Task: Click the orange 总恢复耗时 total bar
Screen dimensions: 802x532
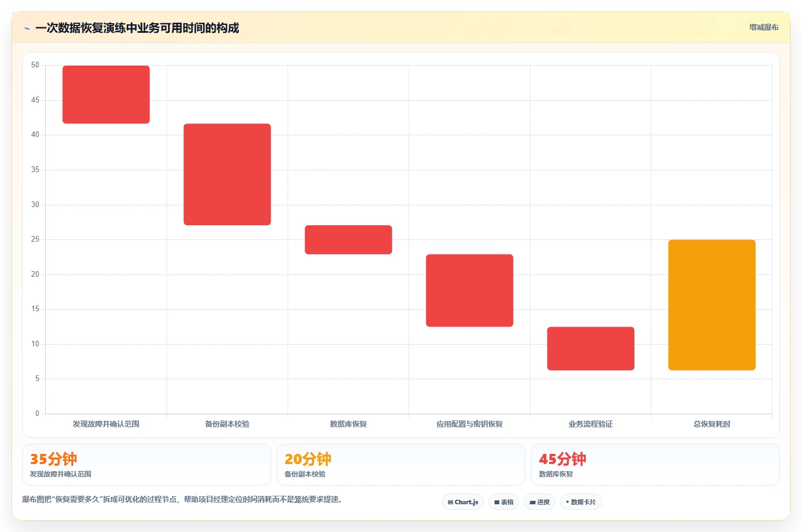Action: (x=711, y=305)
